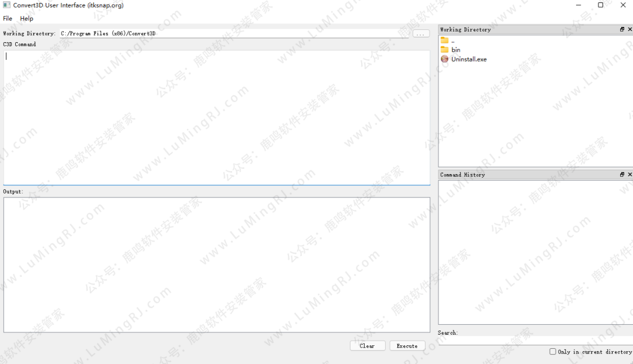Run the command with the Execute button

click(x=407, y=346)
